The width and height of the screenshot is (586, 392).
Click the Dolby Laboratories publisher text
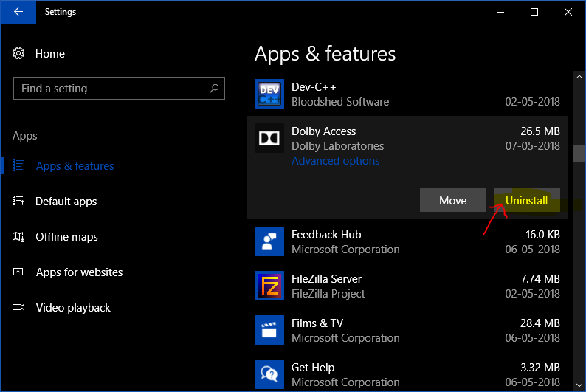[x=337, y=146]
